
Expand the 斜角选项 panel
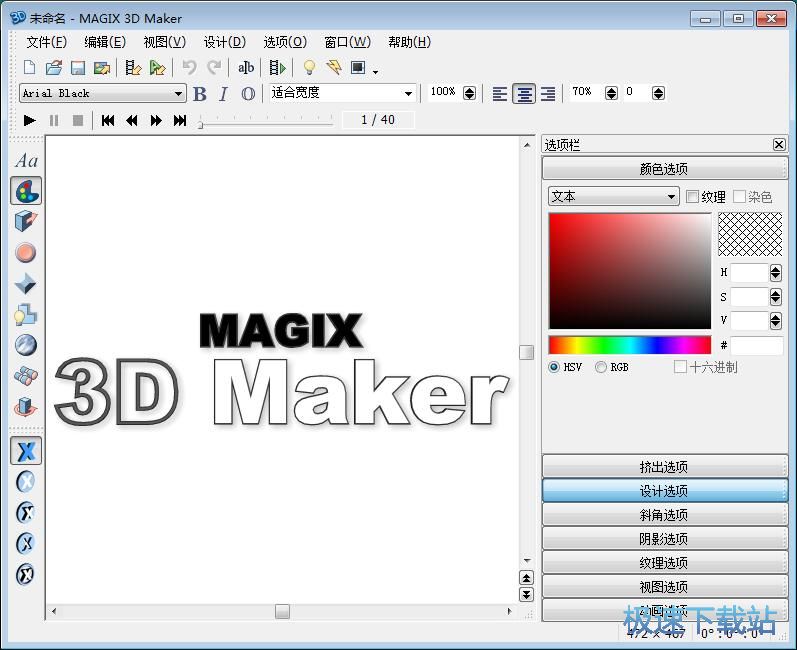[x=665, y=514]
